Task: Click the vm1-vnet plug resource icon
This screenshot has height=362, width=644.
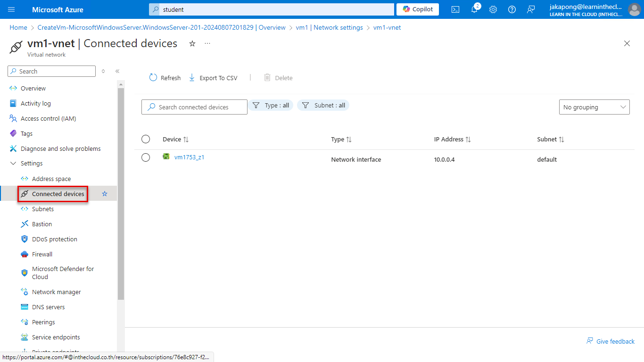Action: (17, 47)
